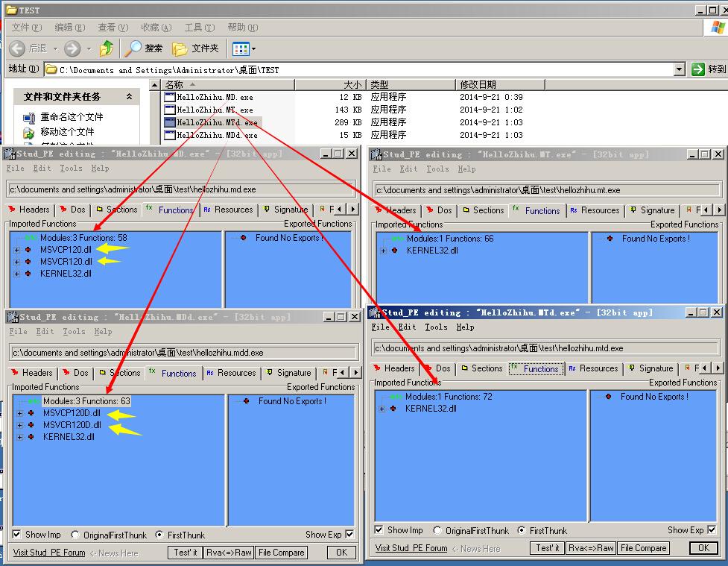Select HelloZhihu.MDd.exe file icon

pos(169,135)
